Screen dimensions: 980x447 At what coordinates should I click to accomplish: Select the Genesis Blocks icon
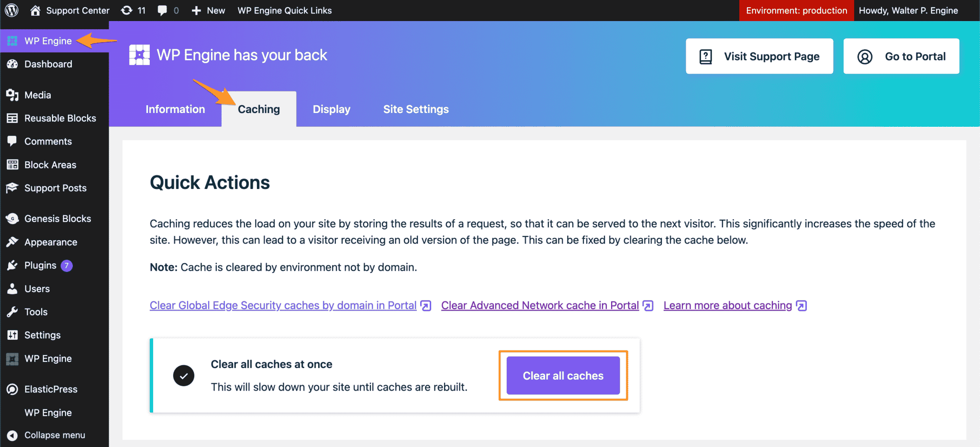coord(13,218)
